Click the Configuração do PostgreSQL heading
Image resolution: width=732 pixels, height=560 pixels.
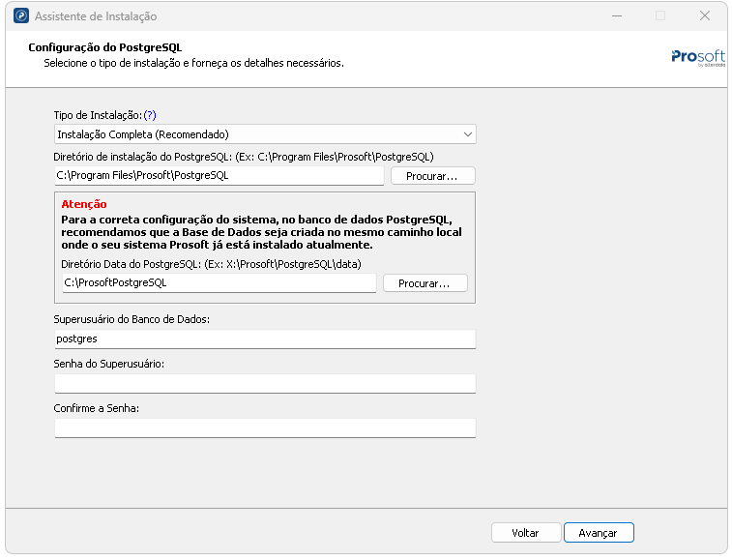[x=105, y=47]
